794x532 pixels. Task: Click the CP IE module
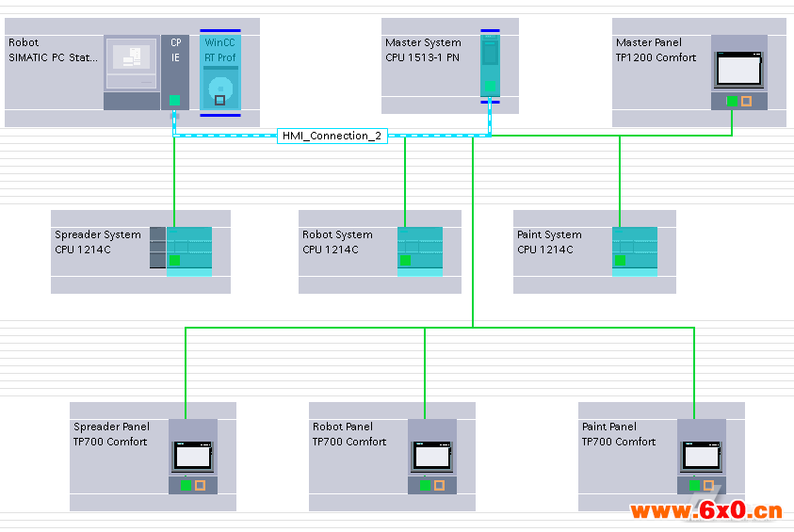point(175,72)
